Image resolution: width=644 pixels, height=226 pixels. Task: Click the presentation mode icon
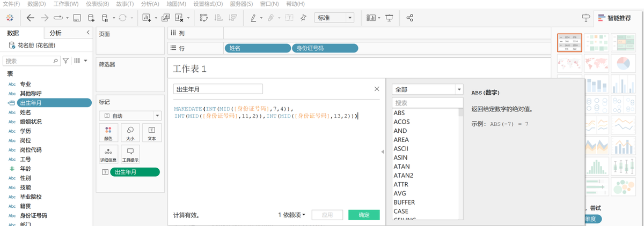389,18
